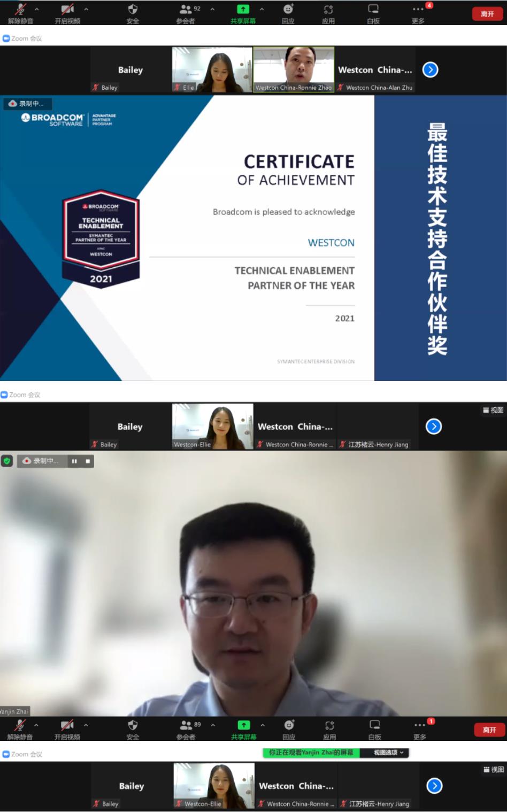Click the Yanjin Zhai name label
This screenshot has width=507, height=812.
(x=15, y=711)
